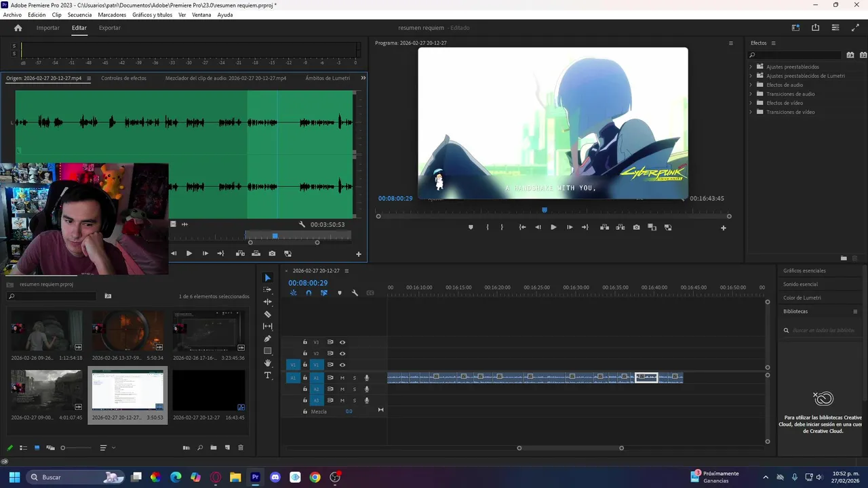This screenshot has height=488, width=868.
Task: Expand Transiciones de audio folder
Action: coord(751,94)
